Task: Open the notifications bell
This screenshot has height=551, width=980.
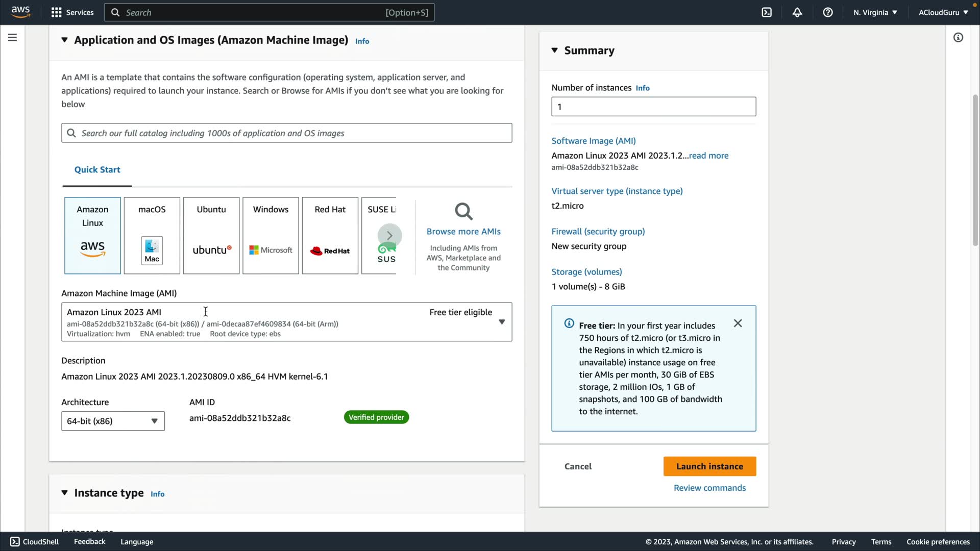Action: 797,12
